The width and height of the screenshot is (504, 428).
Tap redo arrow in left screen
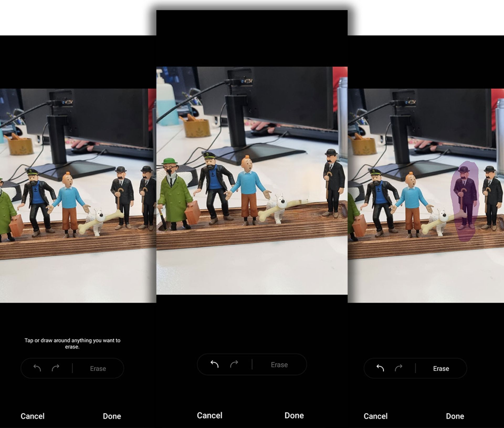point(55,368)
